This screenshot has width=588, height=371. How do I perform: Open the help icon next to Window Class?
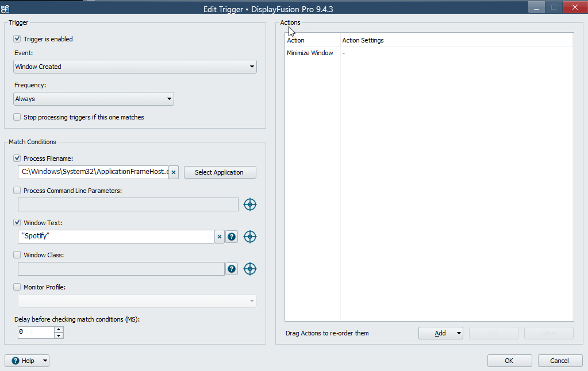[232, 269]
